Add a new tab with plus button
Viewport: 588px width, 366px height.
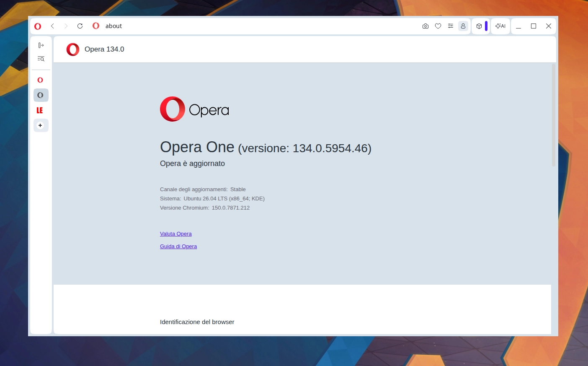pos(41,125)
